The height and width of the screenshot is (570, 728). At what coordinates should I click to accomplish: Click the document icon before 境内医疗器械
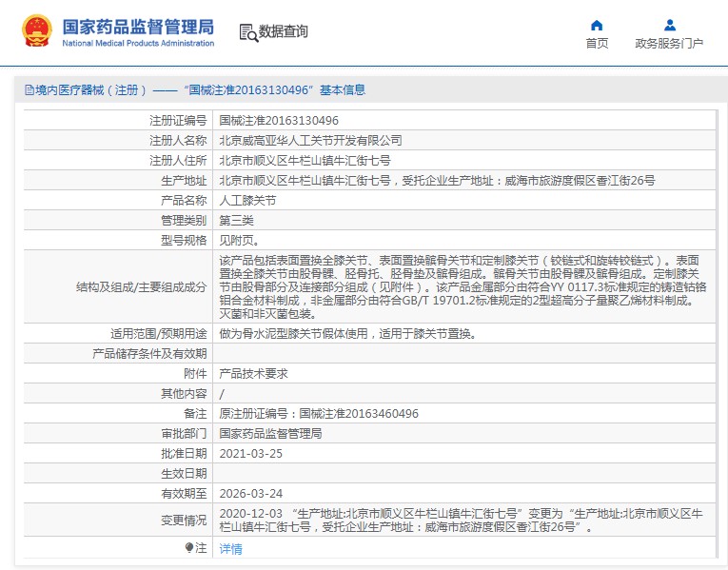(x=30, y=90)
